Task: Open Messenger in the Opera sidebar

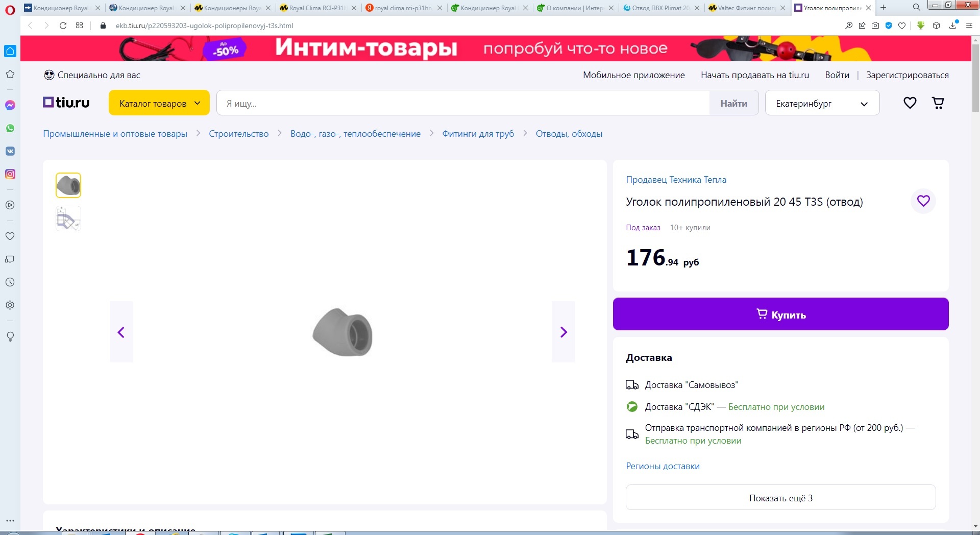Action: [10, 105]
